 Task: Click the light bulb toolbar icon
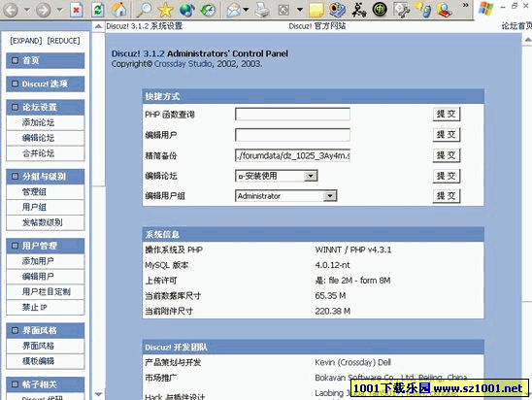click(424, 10)
